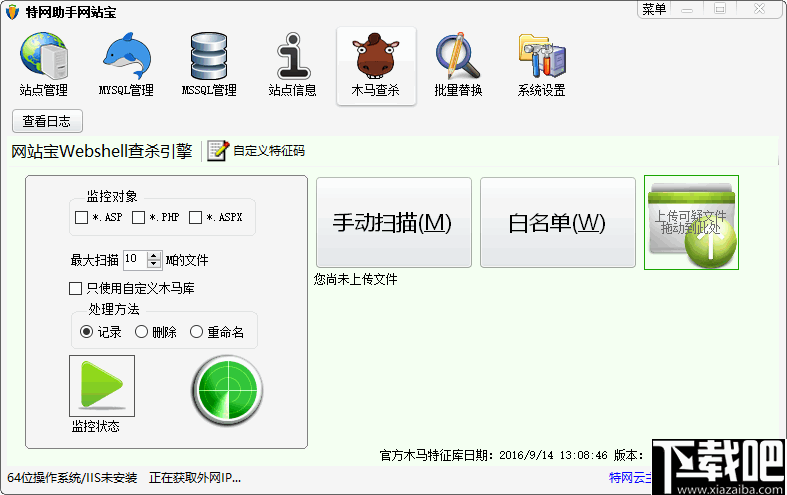The height and width of the screenshot is (495, 787).
Task: Minimize the window
Action: pyautogui.click(x=687, y=9)
